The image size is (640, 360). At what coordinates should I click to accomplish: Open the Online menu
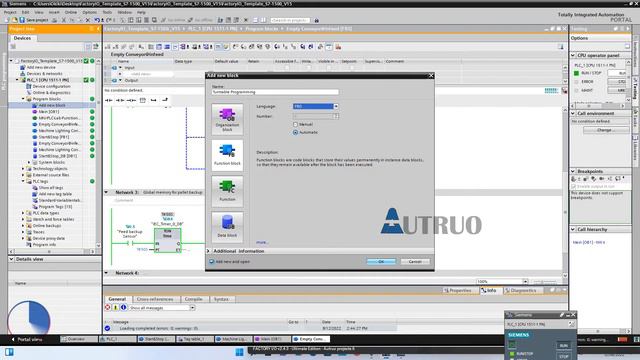(71, 13)
